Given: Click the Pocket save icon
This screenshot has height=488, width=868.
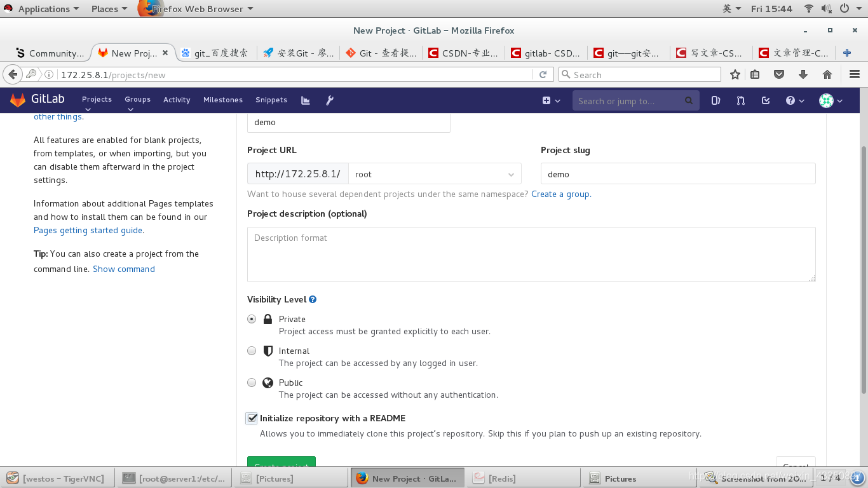Looking at the screenshot, I should [x=779, y=74].
